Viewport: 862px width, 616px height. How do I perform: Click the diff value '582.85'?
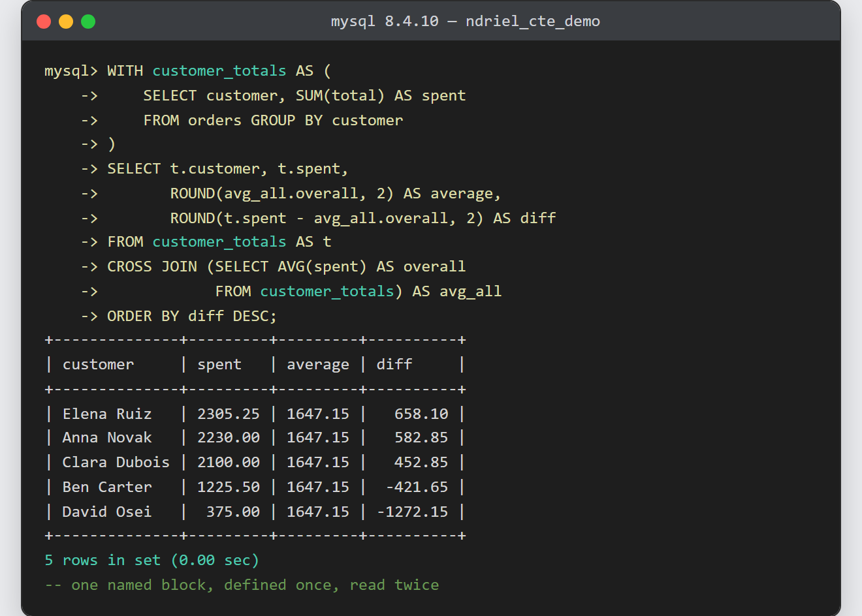421,437
